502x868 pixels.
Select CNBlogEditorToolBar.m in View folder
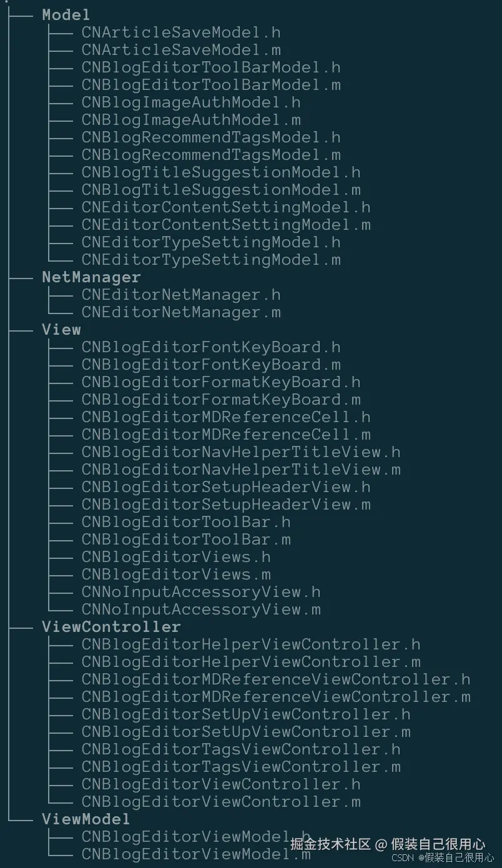click(x=185, y=539)
